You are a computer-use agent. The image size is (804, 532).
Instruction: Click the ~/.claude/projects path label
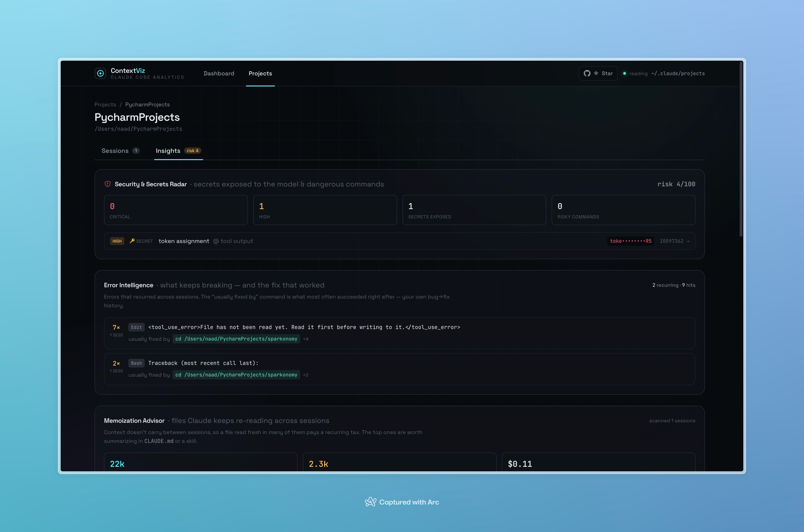(678, 73)
